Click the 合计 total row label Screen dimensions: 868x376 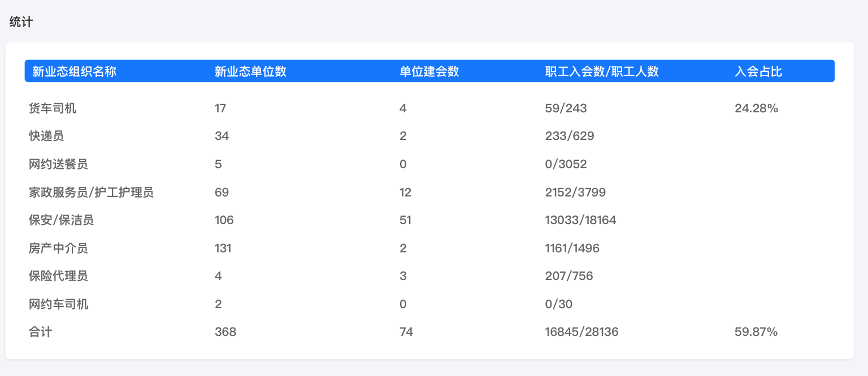[x=40, y=332]
